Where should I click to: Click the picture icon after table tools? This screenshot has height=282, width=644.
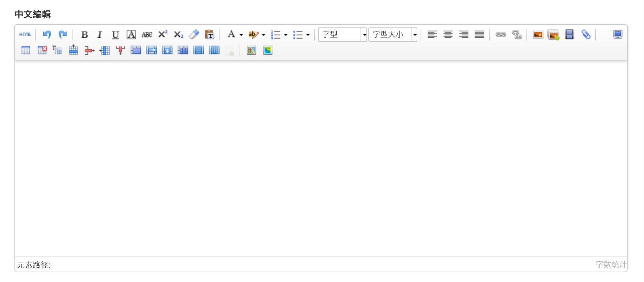(251, 50)
